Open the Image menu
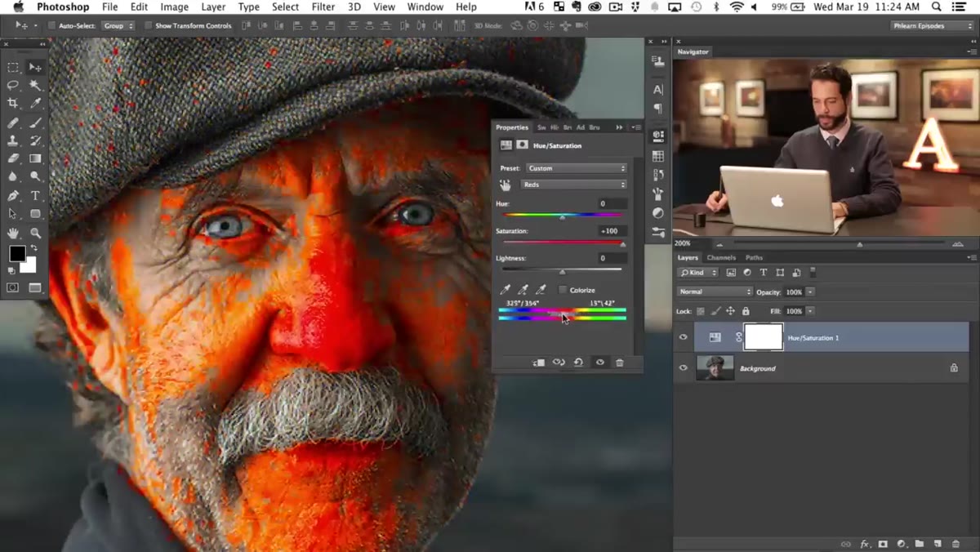Viewport: 980px width, 552px height. [174, 7]
